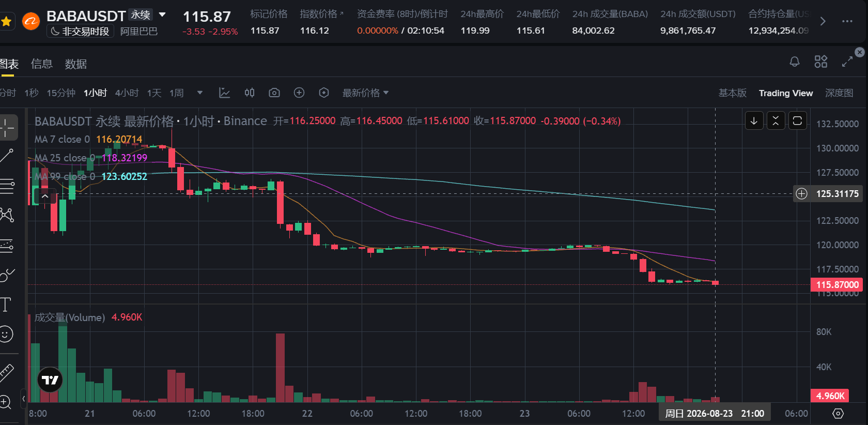Viewport: 868px width, 425px height.
Task: Click the 115.87000 current price tag
Action: pyautogui.click(x=837, y=284)
